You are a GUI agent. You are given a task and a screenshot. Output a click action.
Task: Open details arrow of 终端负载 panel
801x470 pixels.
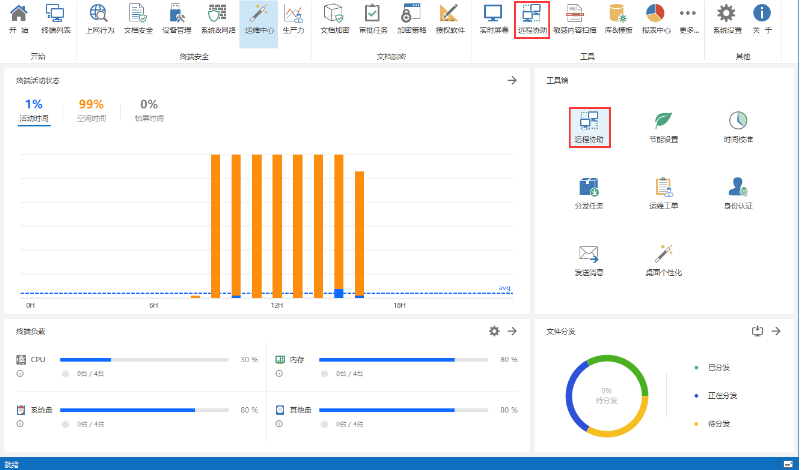(512, 331)
